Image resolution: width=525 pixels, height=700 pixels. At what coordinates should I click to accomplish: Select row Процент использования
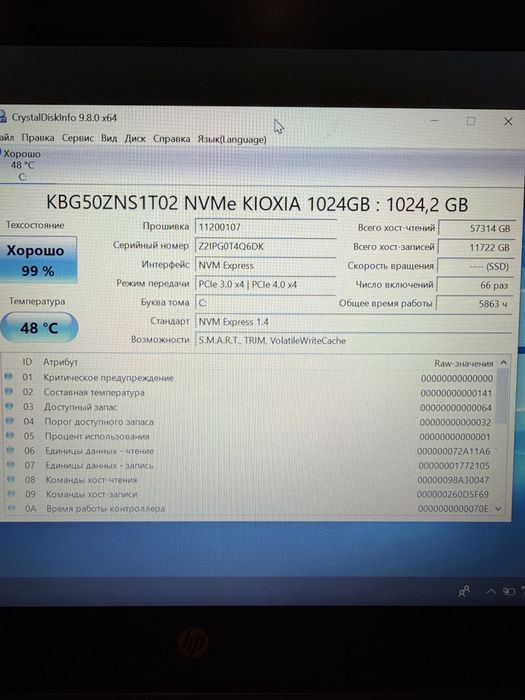(x=250, y=436)
